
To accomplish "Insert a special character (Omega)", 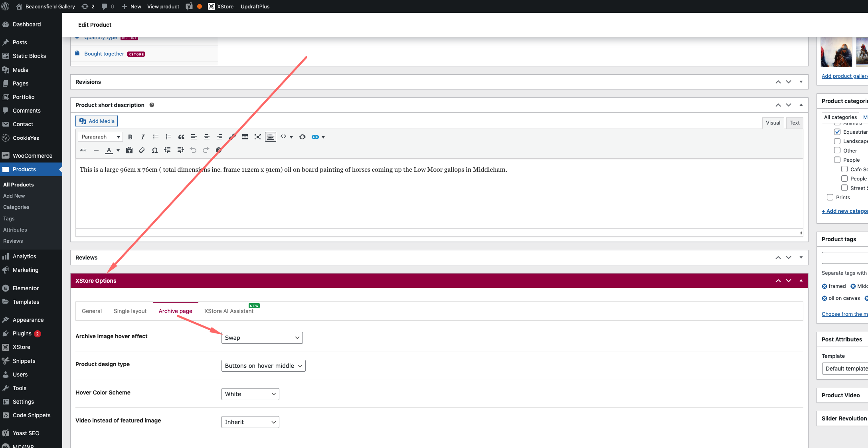I will [155, 150].
